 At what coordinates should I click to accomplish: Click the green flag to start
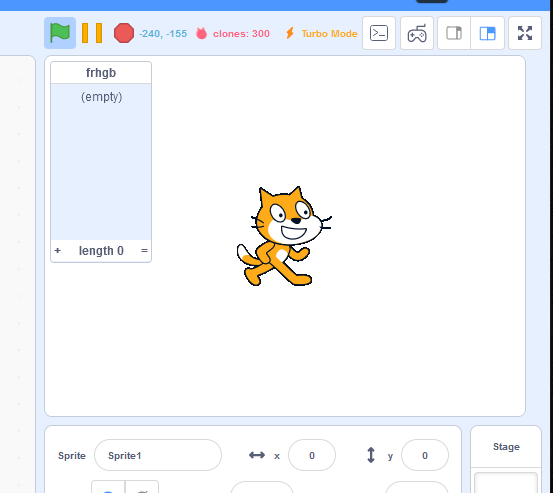[x=60, y=33]
